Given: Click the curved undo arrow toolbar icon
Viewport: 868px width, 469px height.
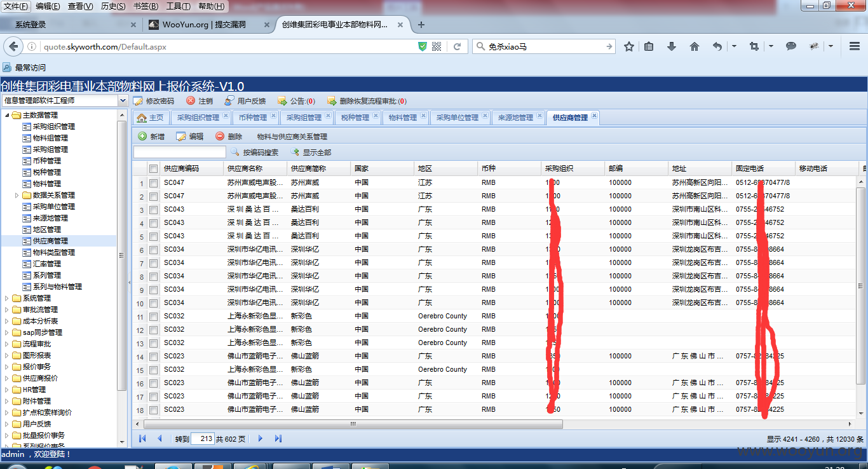Looking at the screenshot, I should point(717,46).
